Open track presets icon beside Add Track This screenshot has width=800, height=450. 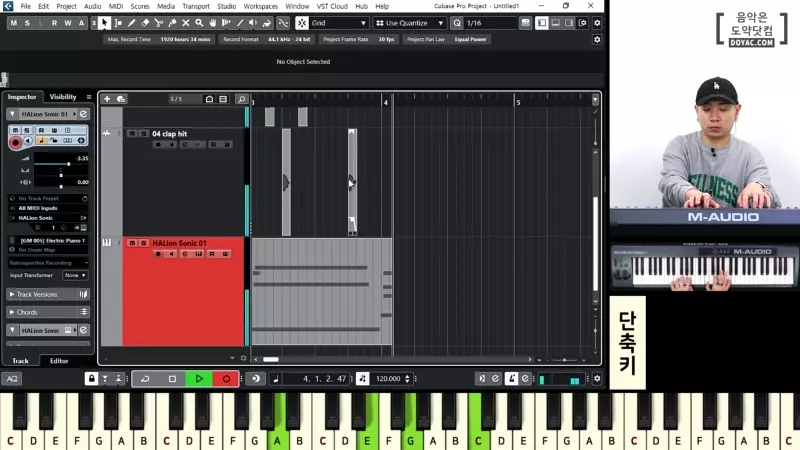121,99
